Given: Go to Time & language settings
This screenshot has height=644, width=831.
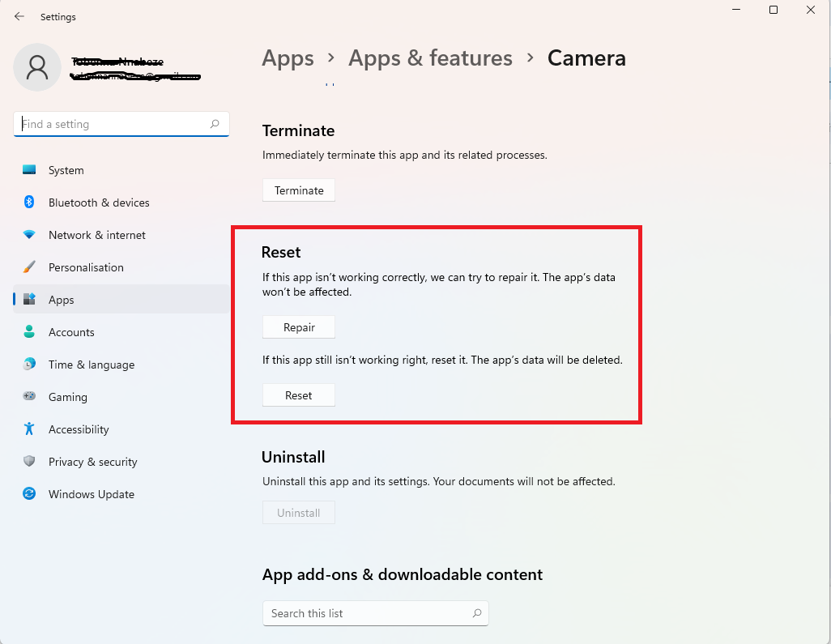Looking at the screenshot, I should point(91,365).
